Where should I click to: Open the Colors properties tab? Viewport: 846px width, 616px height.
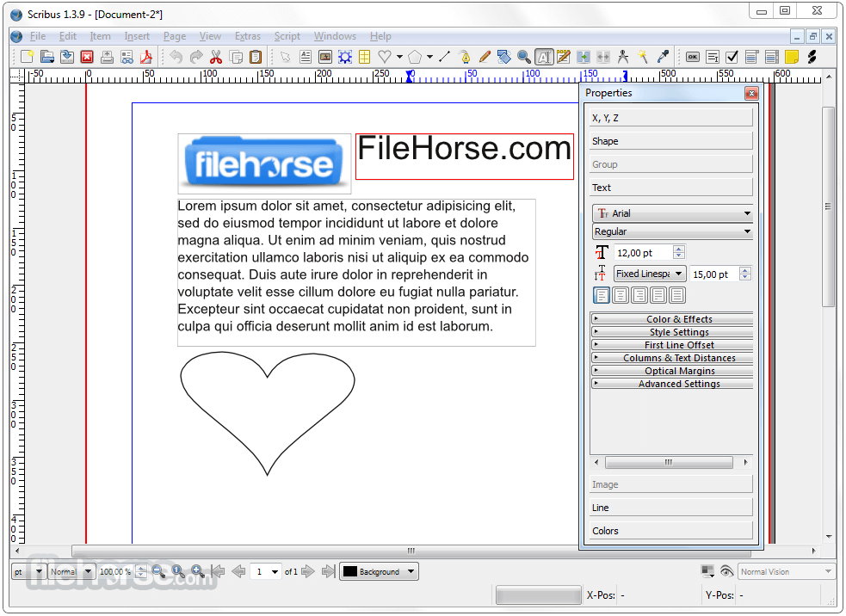coord(671,532)
